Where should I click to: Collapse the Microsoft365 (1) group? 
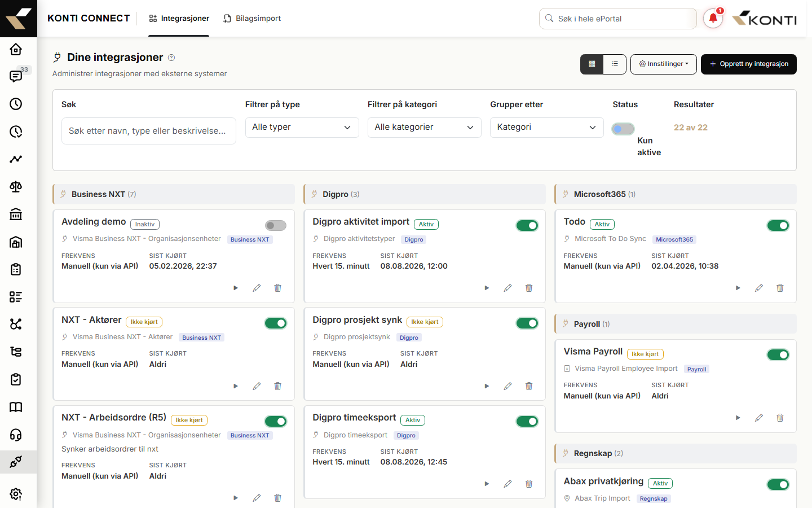676,194
